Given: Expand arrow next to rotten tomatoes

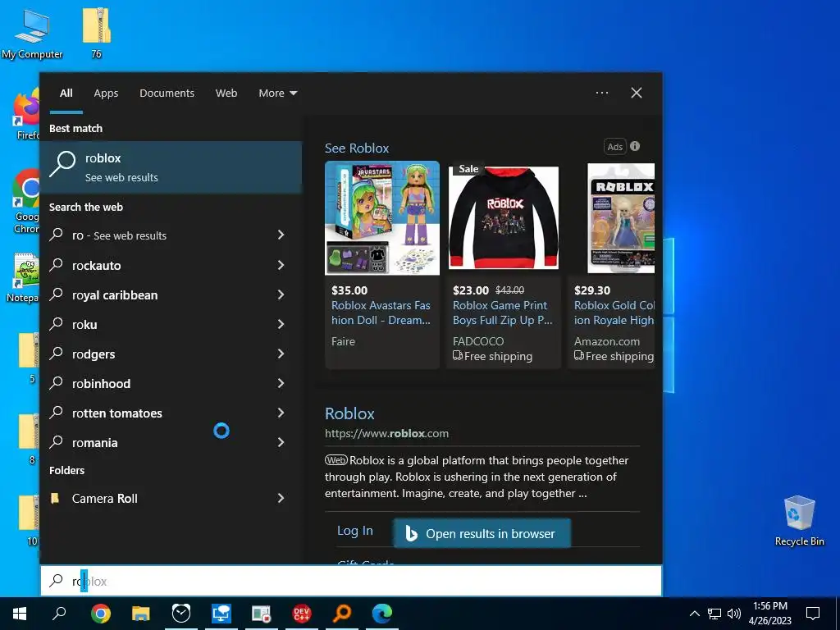Looking at the screenshot, I should pos(281,413).
